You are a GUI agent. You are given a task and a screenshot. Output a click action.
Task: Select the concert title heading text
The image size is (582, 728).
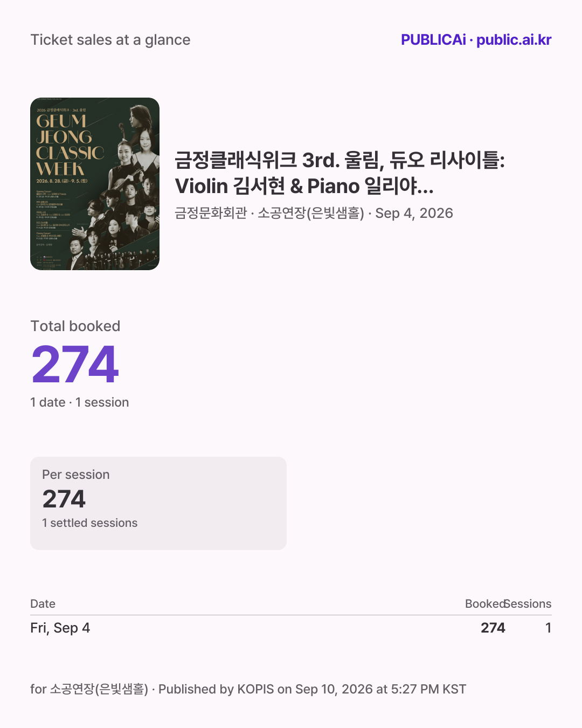coord(339,173)
